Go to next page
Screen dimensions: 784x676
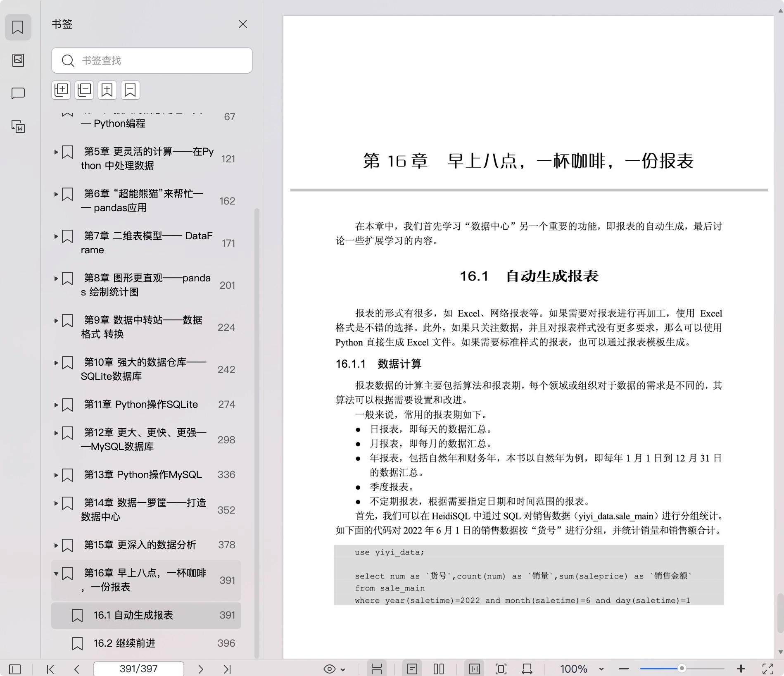(201, 669)
